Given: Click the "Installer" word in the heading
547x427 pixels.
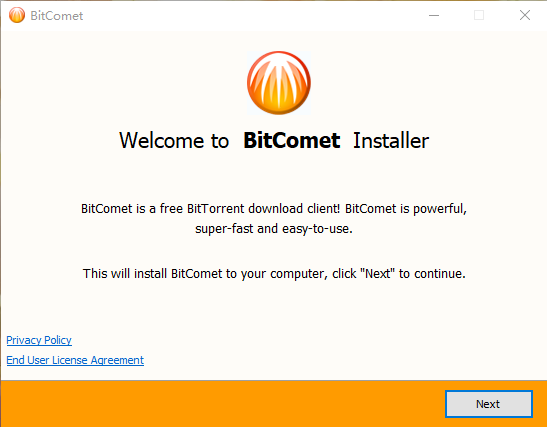Looking at the screenshot, I should point(391,141).
